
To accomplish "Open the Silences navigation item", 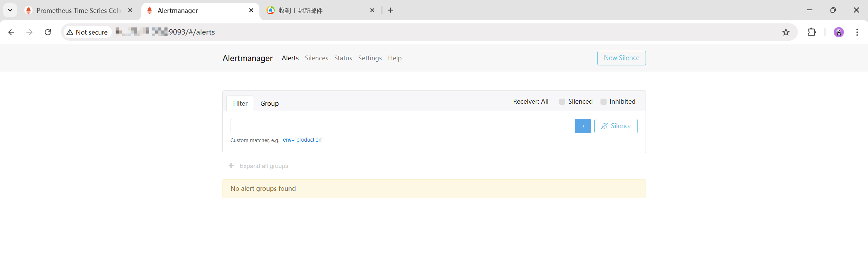I will tap(316, 58).
